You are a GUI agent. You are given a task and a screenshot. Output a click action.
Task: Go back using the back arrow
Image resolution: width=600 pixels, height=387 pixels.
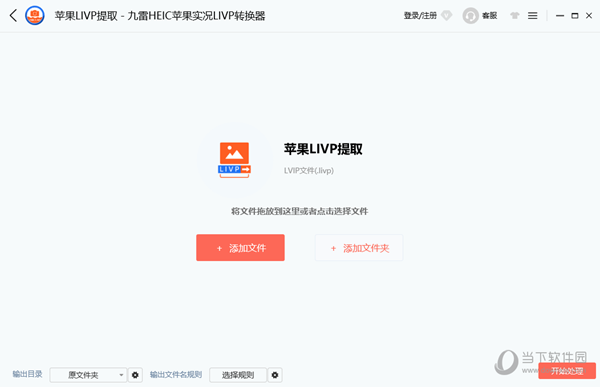(13, 16)
